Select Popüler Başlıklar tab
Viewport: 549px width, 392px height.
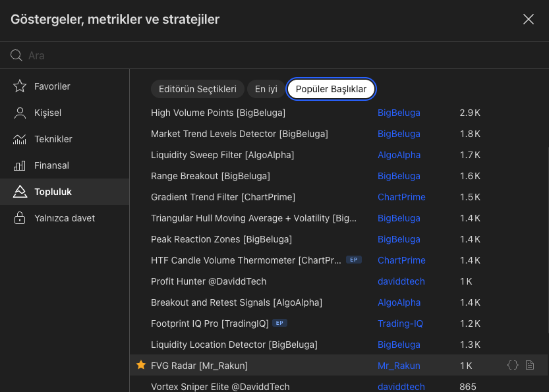click(x=331, y=89)
